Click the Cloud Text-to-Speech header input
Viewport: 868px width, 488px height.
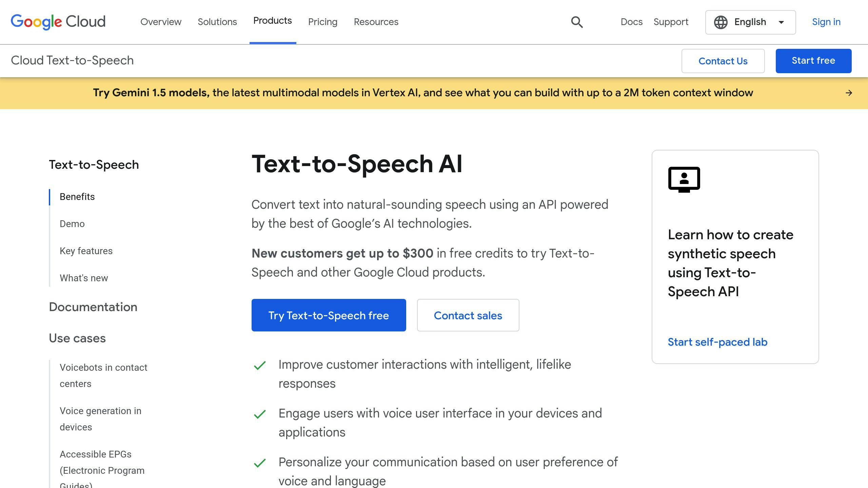tap(72, 60)
